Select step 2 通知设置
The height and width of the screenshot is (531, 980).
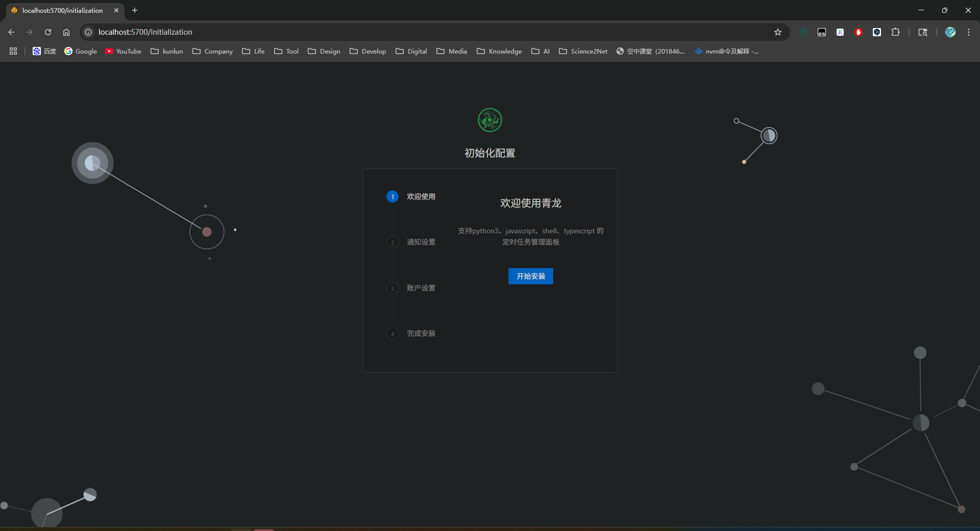pos(411,242)
